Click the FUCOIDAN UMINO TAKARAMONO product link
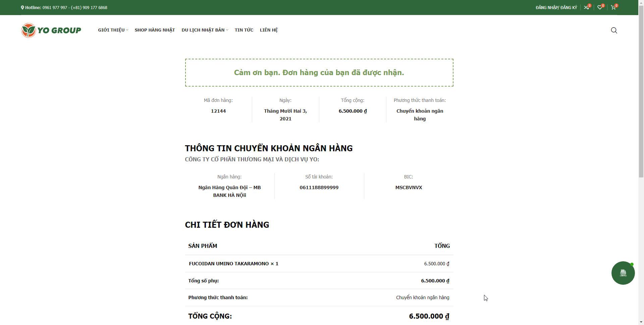This screenshot has width=644, height=325. coord(229,264)
